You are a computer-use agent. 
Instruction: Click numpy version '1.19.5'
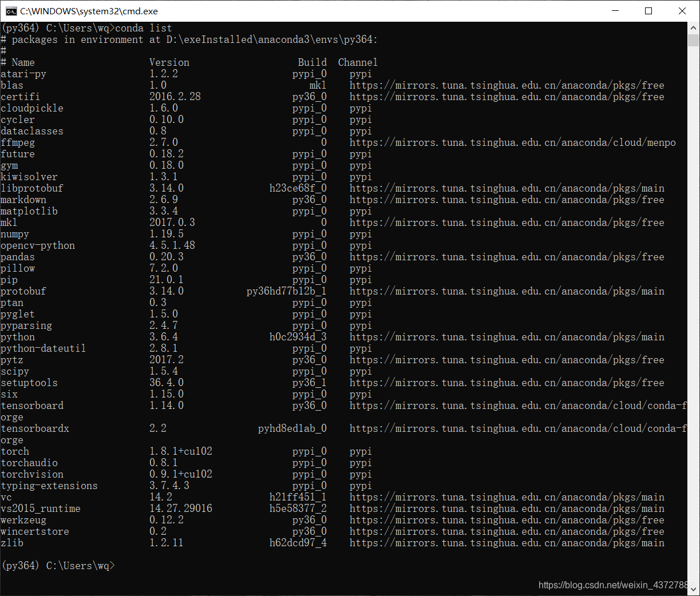click(x=167, y=234)
